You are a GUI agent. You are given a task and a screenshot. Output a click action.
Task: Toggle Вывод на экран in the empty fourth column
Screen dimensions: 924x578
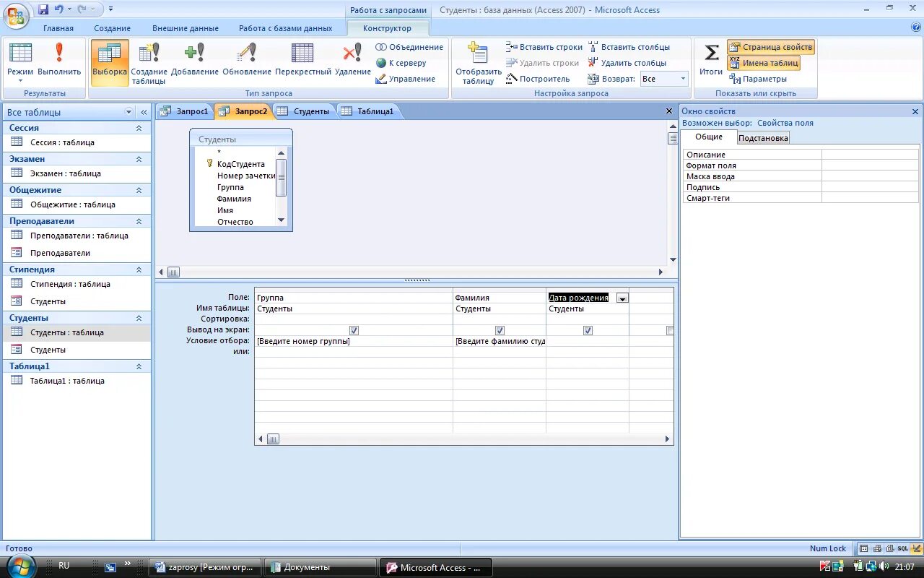tap(670, 330)
